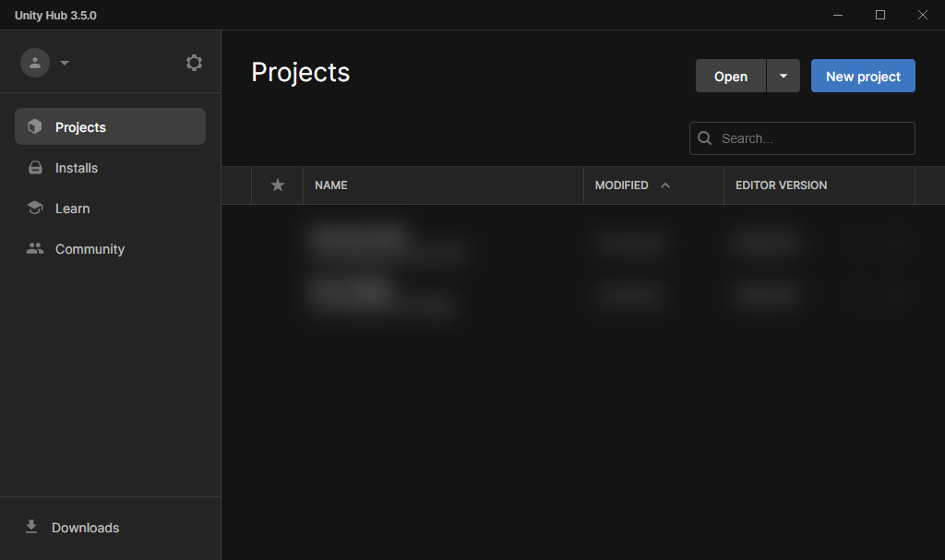The height and width of the screenshot is (560, 945).
Task: Toggle sort direction arrow next to MODIFIED
Action: (665, 185)
